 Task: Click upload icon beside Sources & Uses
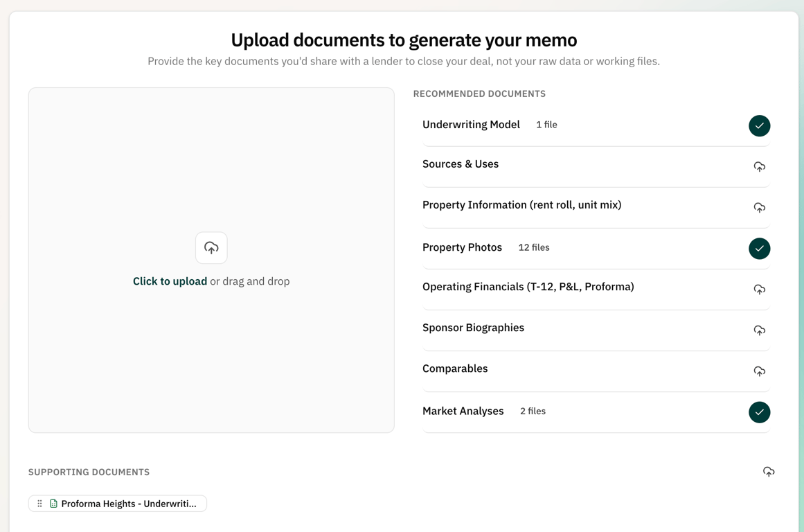(759, 167)
